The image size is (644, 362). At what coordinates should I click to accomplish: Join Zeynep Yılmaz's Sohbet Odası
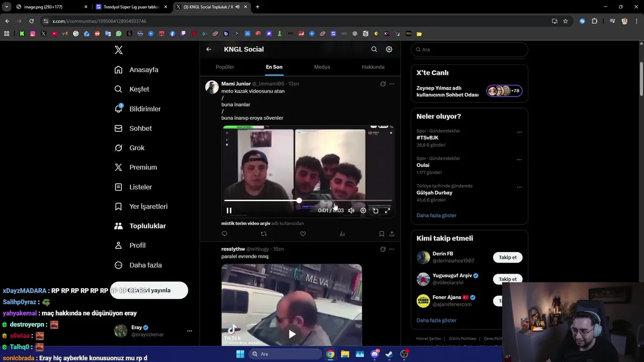point(469,91)
